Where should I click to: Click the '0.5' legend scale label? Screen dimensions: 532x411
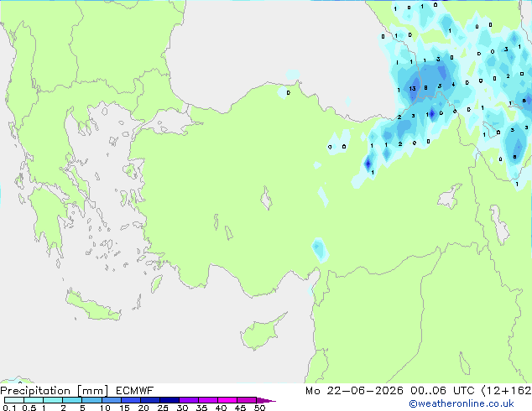coord(29,408)
